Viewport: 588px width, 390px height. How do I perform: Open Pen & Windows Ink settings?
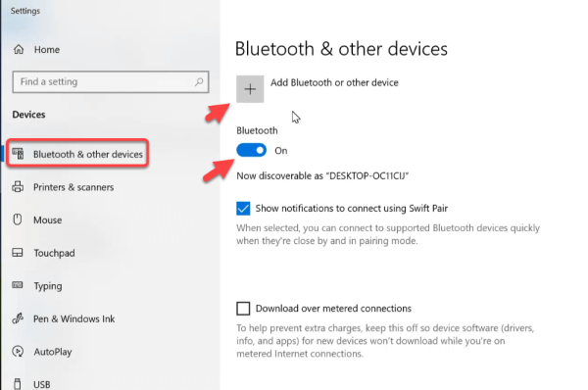click(73, 318)
